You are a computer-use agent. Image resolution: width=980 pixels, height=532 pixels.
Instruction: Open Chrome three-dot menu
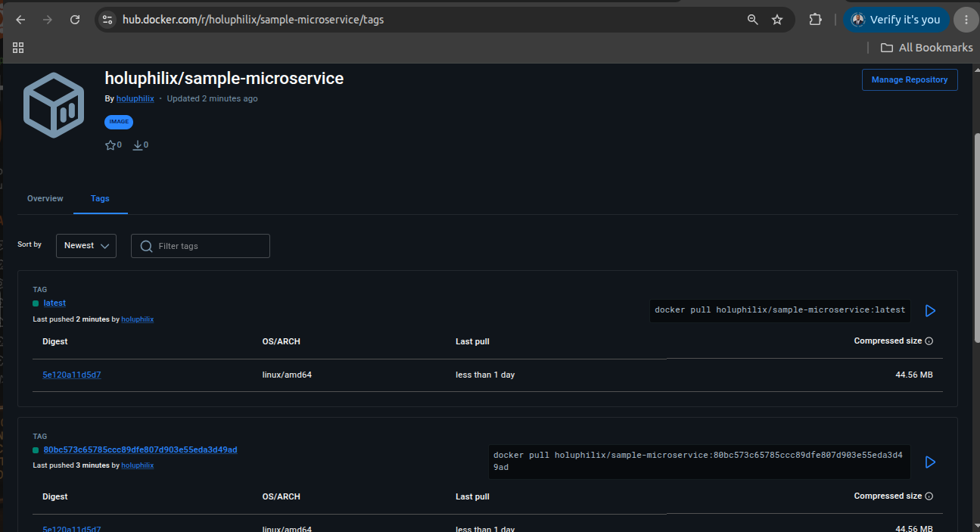(966, 20)
